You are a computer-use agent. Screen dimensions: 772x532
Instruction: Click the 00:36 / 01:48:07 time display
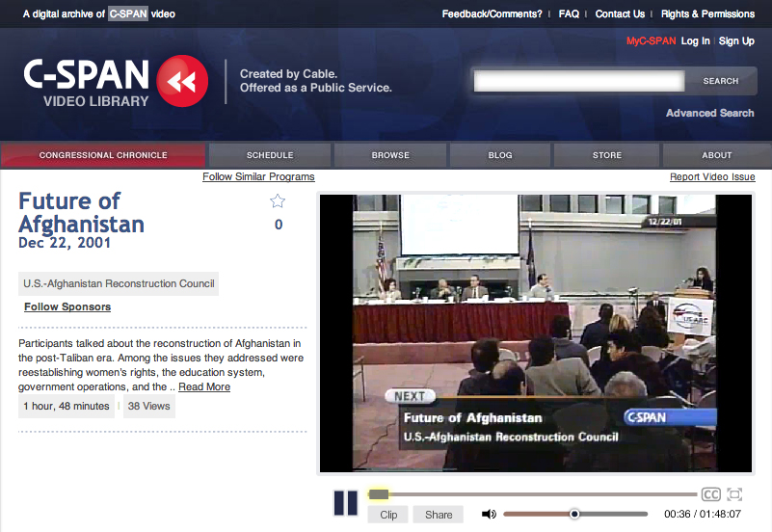[x=703, y=515]
